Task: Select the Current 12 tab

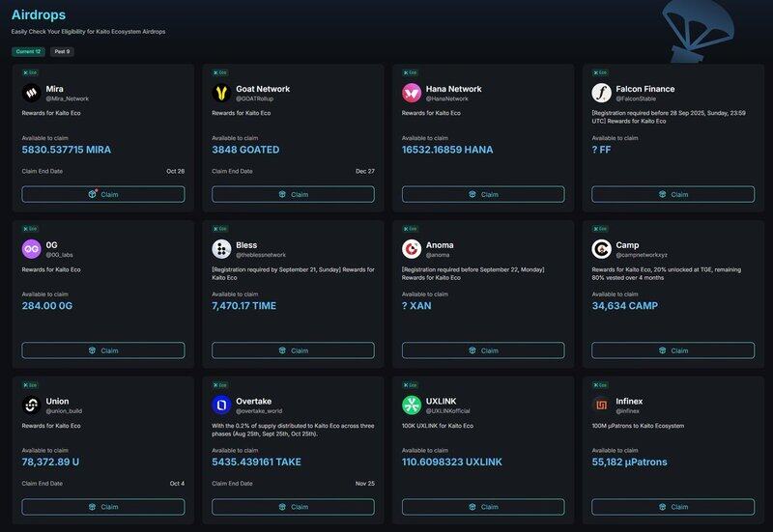Action: [x=28, y=51]
